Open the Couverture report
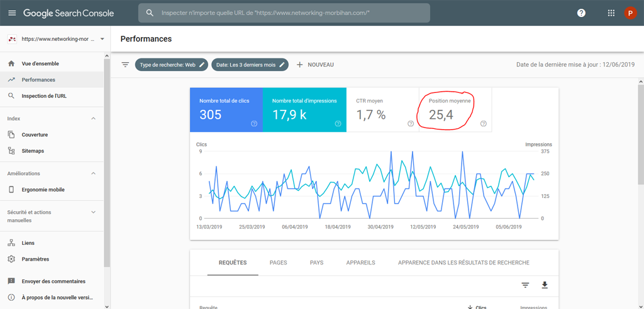 (52, 134)
